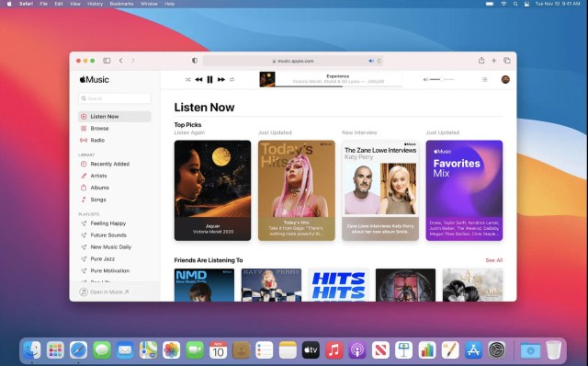Open the Bookmarks menu
588x366 pixels.
click(x=121, y=4)
